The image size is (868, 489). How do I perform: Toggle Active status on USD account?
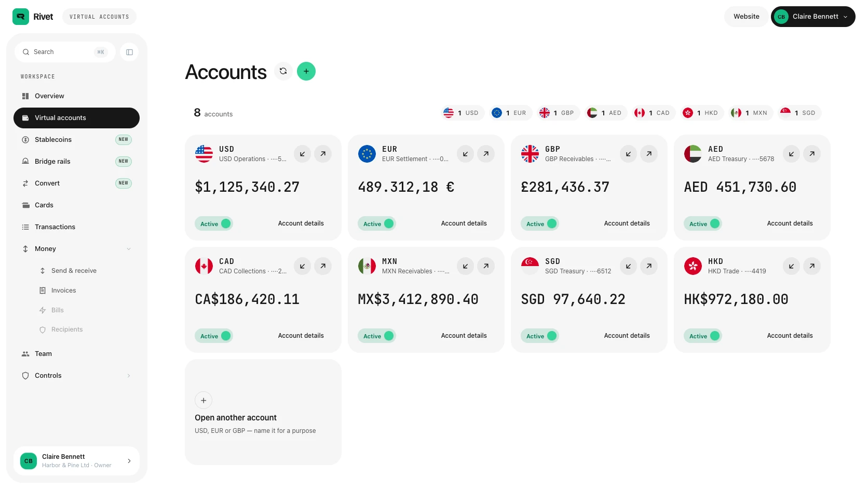[214, 224]
